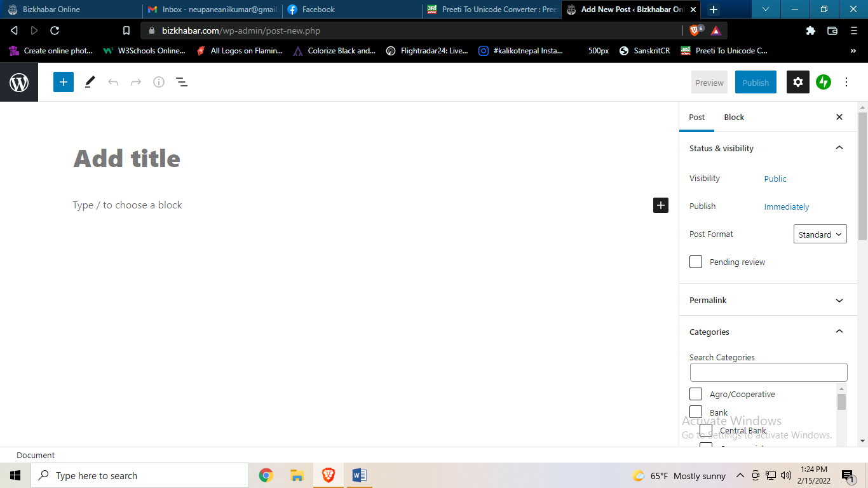Check the Agro/Cooperative category
The image size is (868, 488).
tap(696, 394)
